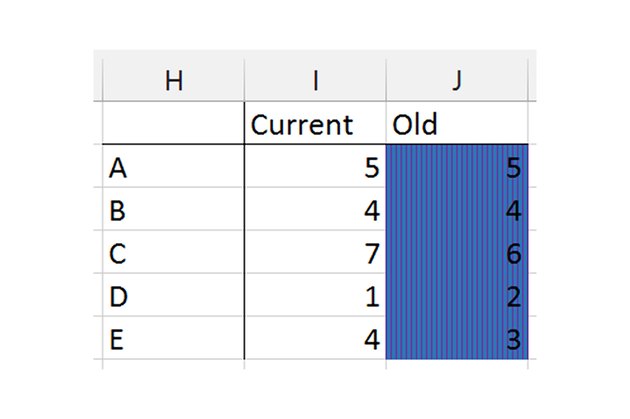Select the cell labeled A
This screenshot has width=630, height=419.
click(x=173, y=166)
